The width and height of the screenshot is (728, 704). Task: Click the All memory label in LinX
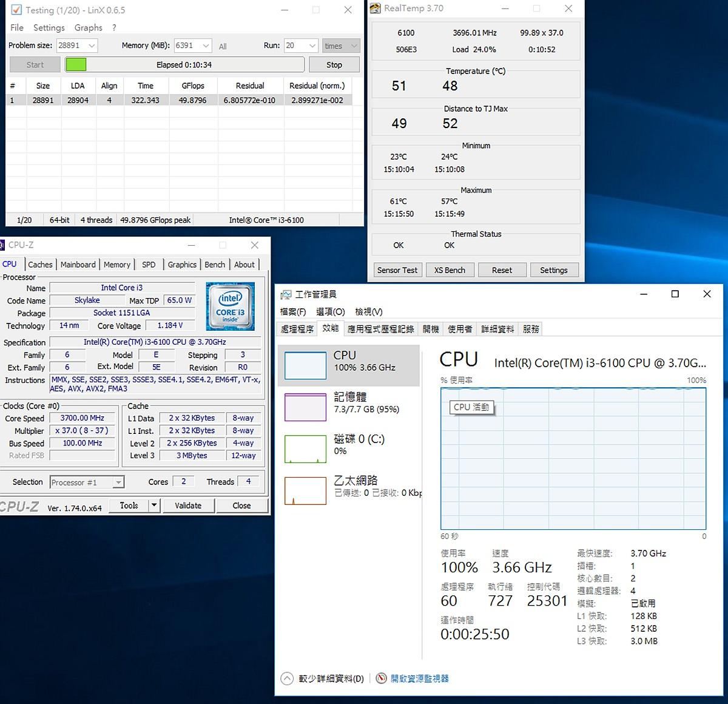tap(223, 46)
